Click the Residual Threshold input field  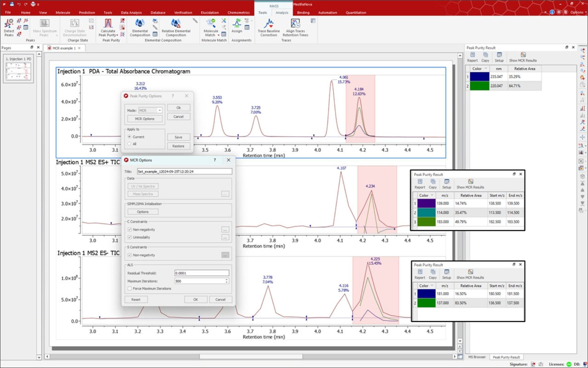click(202, 273)
